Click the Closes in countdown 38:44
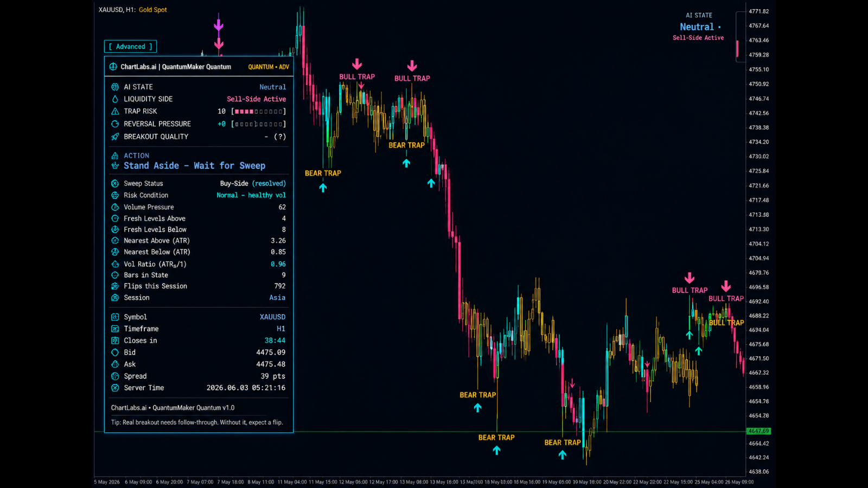This screenshot has height=488, width=868. click(275, 341)
